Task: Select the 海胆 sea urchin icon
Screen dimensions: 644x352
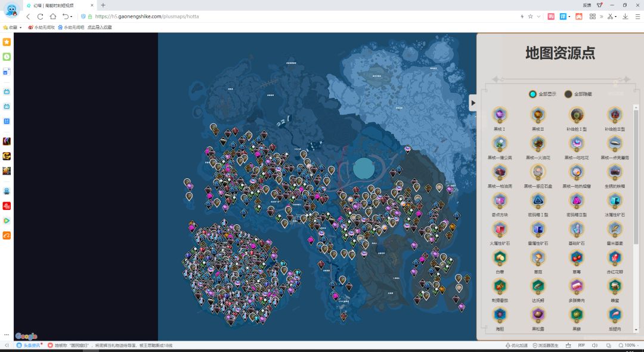Action: (x=500, y=314)
